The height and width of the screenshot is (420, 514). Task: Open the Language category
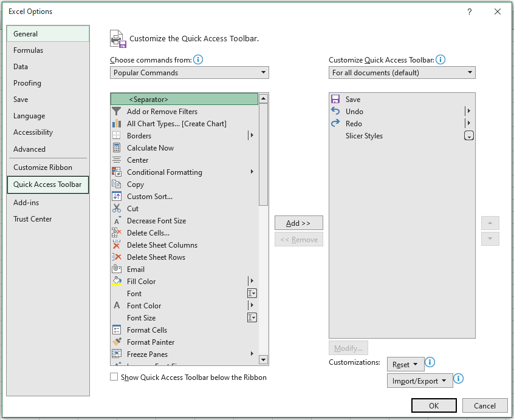pyautogui.click(x=48, y=116)
